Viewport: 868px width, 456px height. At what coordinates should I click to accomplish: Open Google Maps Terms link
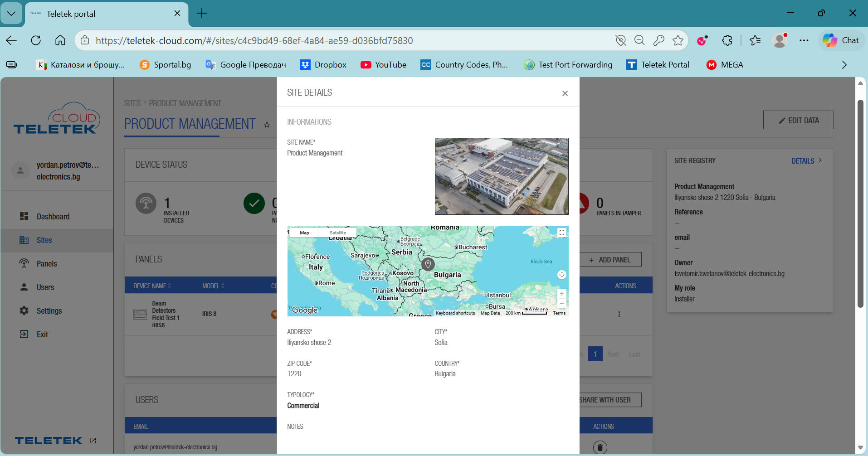(559, 313)
